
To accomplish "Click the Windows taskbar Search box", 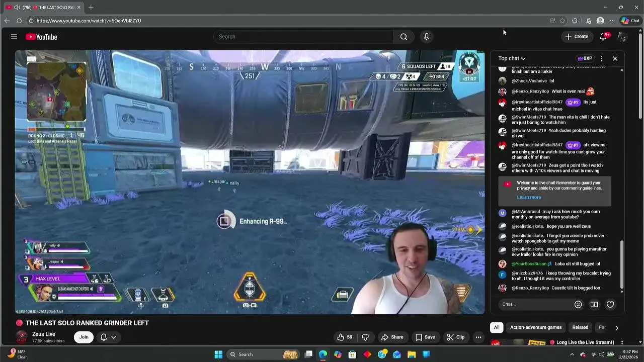I will tap(264, 354).
